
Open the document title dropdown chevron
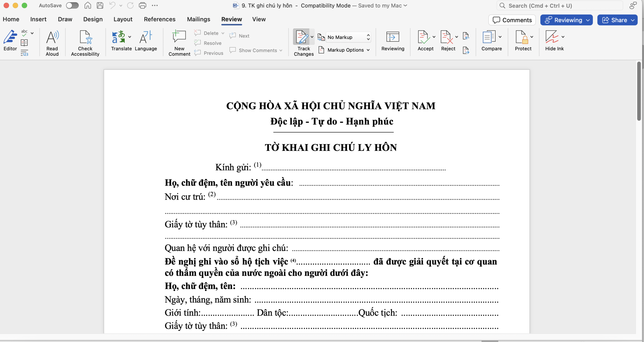click(406, 6)
